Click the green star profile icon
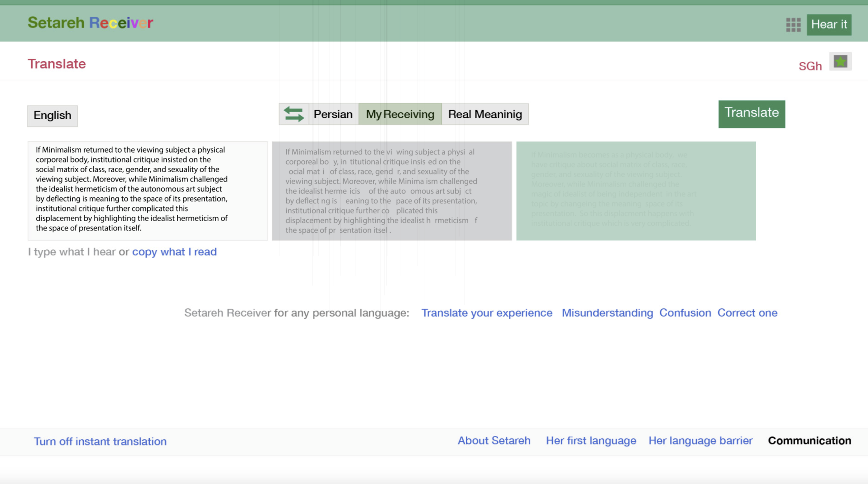Viewport: 868px width, 484px height. pyautogui.click(x=840, y=62)
